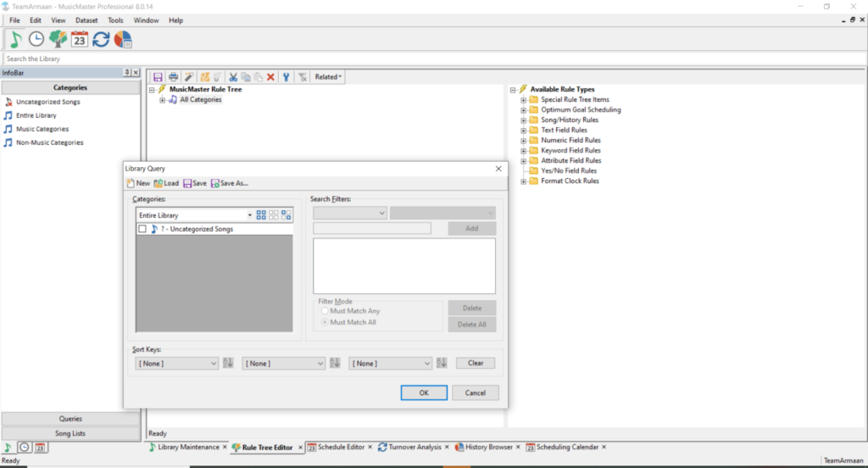Open the Related dropdown in Rule Tree toolbar
This screenshot has width=868, height=468.
coord(328,77)
